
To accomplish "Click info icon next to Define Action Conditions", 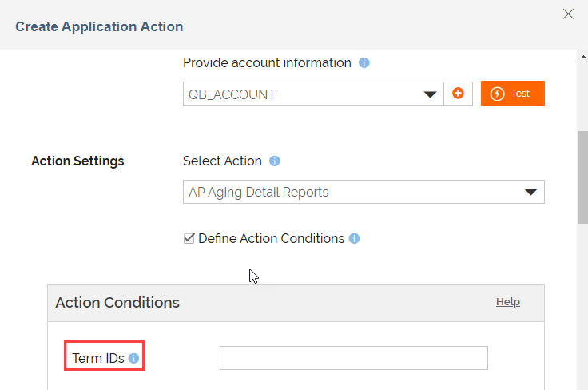I will (x=355, y=238).
